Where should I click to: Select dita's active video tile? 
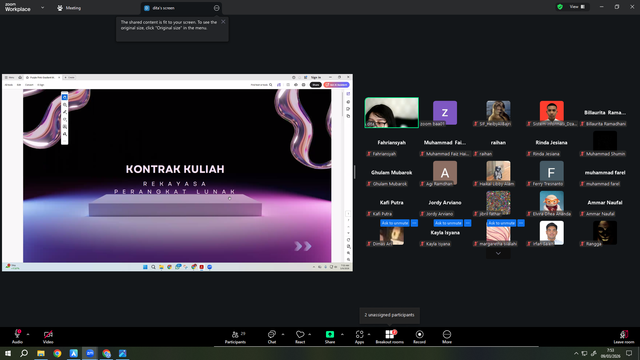pos(391,113)
